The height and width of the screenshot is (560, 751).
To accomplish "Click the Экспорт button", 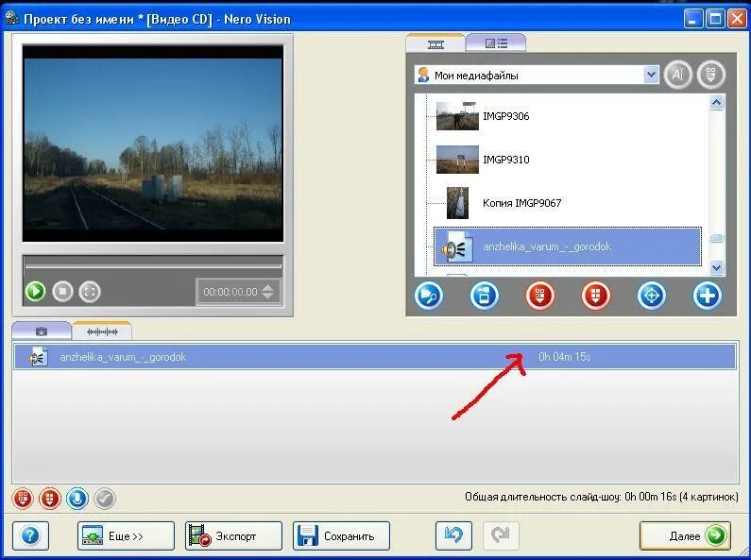I will (233, 535).
